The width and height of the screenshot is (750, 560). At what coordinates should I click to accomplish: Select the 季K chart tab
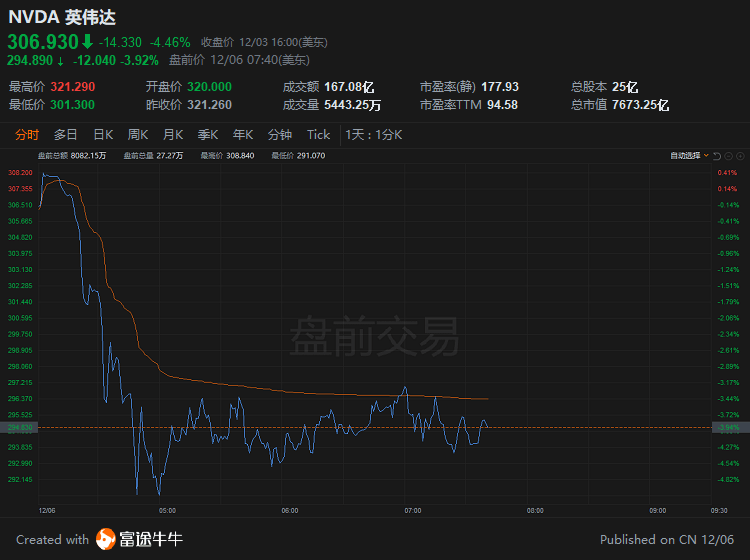click(x=208, y=135)
